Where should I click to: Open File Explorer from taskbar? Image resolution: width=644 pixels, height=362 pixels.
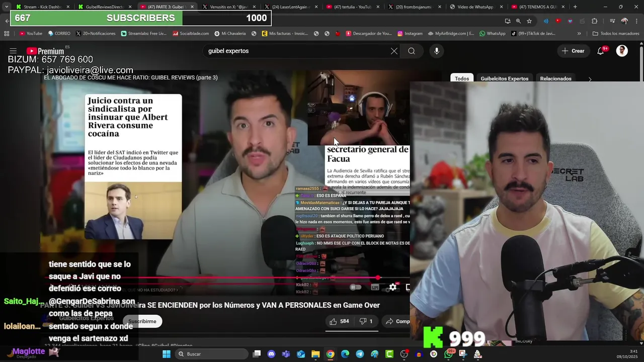click(315, 354)
